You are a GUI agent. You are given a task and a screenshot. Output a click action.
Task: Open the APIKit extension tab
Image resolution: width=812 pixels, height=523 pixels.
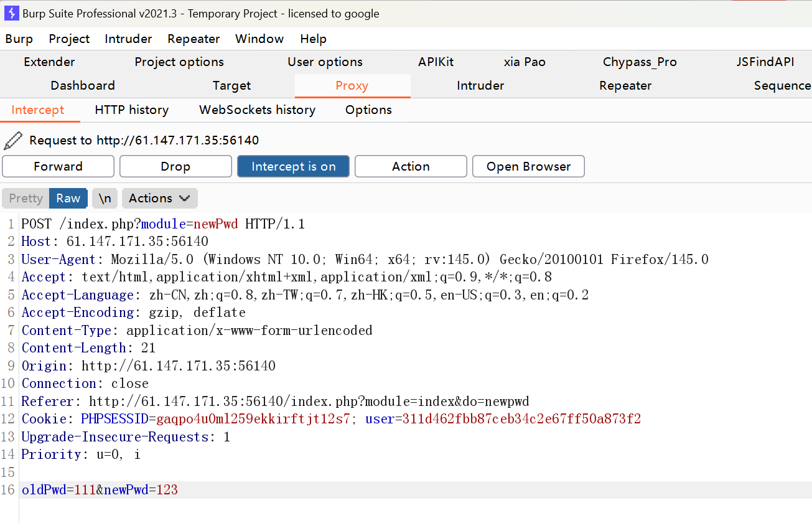coord(436,62)
